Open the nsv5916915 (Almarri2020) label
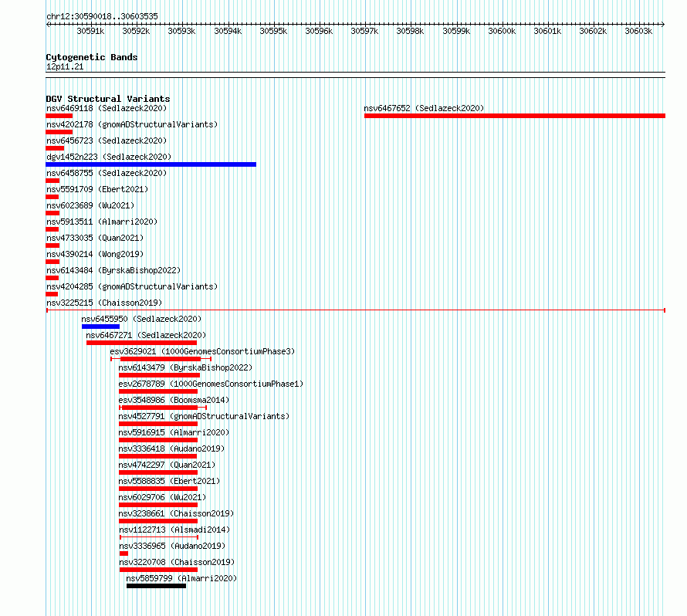687x616 pixels. click(x=174, y=432)
